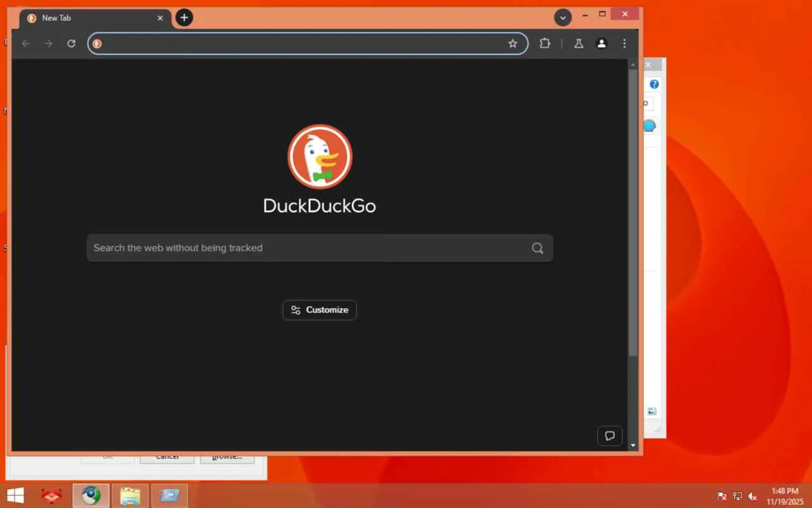The image size is (812, 508).
Task: Click the DuckDuckGo duck logo
Action: [x=320, y=156]
